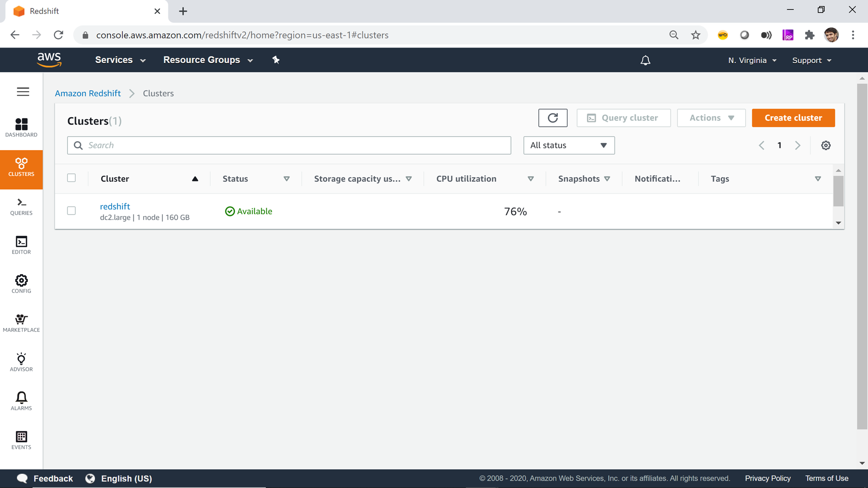
Task: Open the Actions dropdown button
Action: (711, 118)
